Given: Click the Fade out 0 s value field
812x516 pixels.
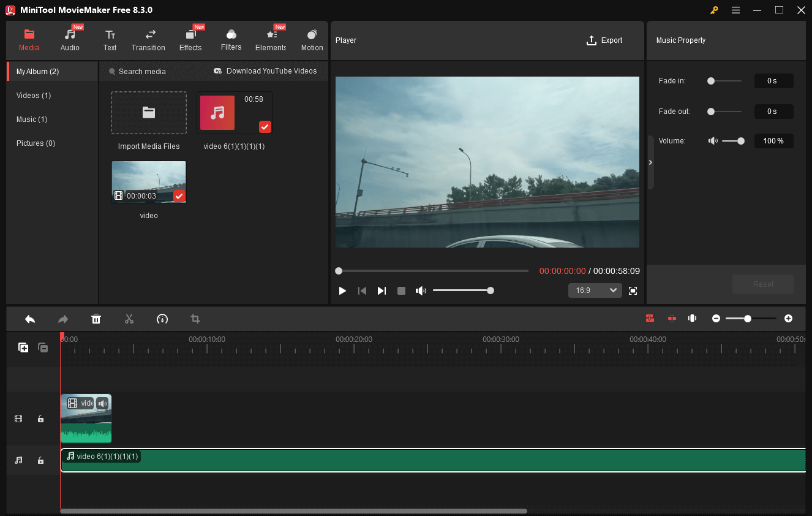Looking at the screenshot, I should click(x=773, y=112).
